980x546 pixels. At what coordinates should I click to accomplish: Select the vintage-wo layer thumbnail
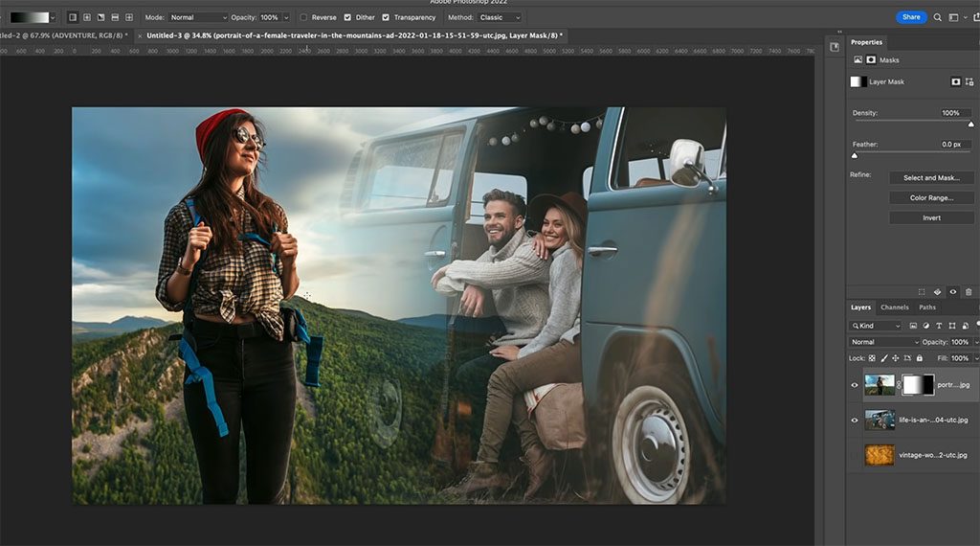point(880,455)
